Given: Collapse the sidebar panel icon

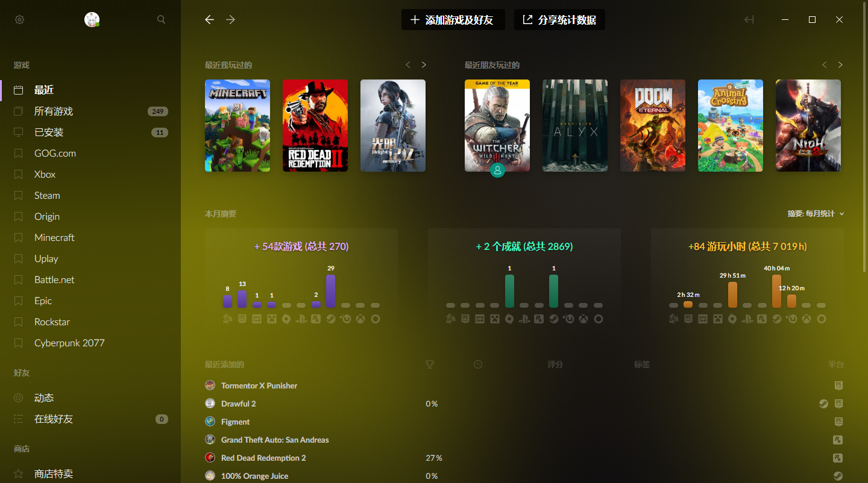Looking at the screenshot, I should [749, 19].
